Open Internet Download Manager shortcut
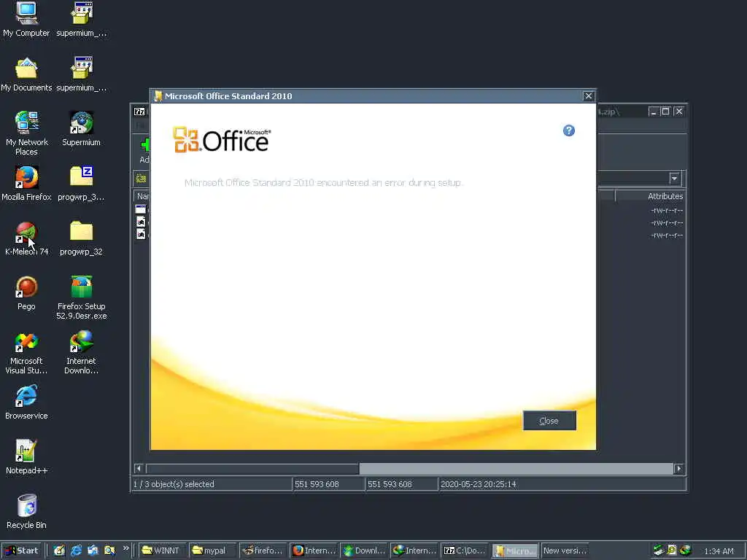747x560 pixels. (82, 352)
